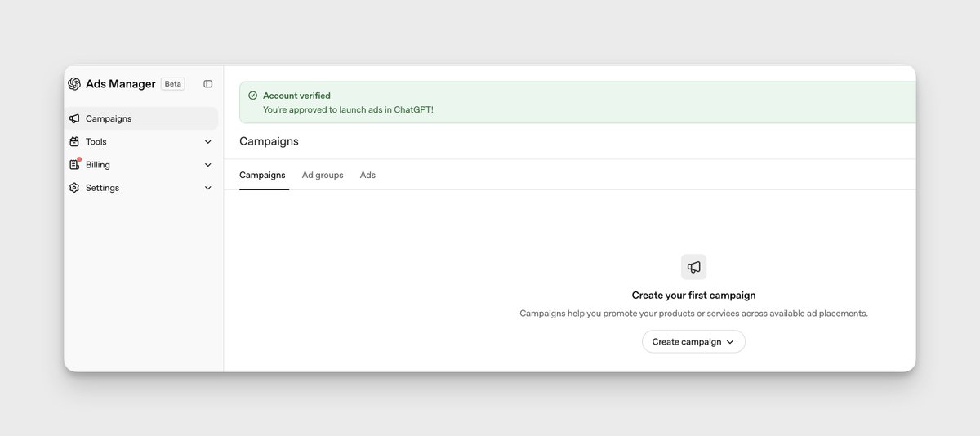Click the green Account verified checkmark icon
Screen dimensions: 980x436
(252, 96)
